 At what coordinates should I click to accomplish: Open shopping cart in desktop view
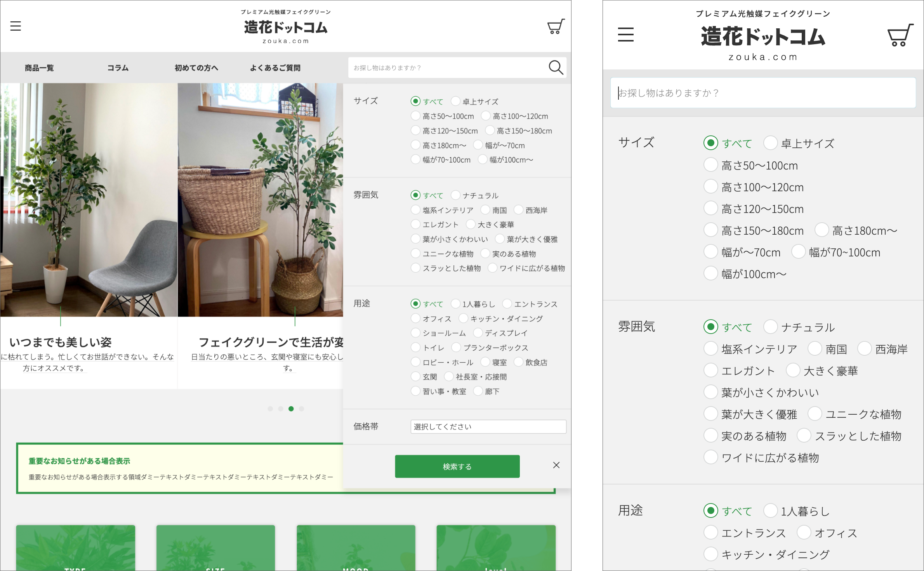[x=556, y=26]
